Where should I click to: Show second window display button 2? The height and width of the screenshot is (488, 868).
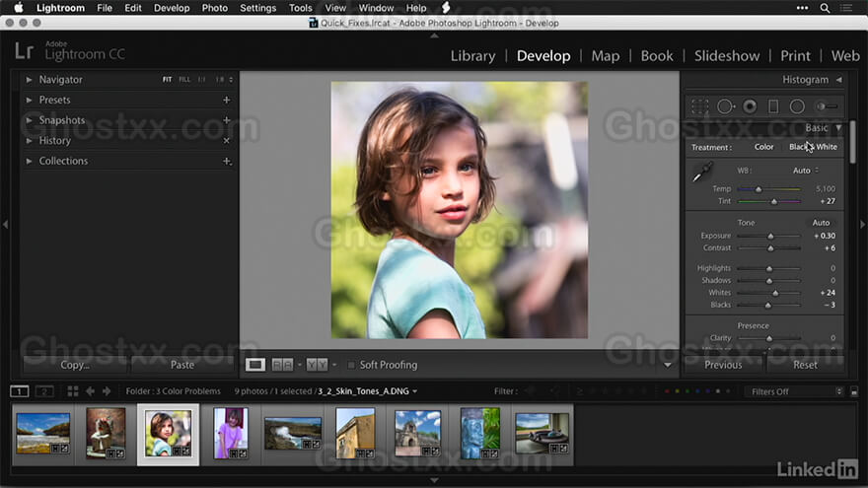pyautogui.click(x=44, y=391)
